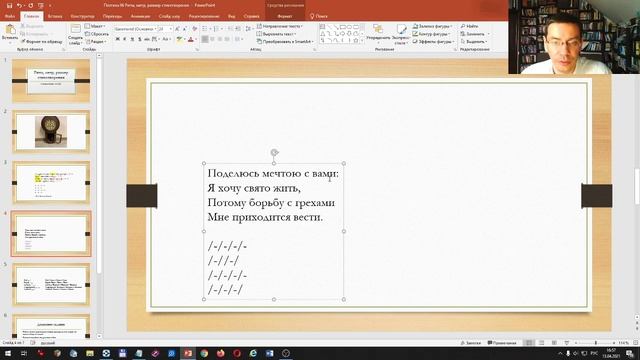640x360 pixels.
Task: Select slide 5 thumbnail in the slide panel
Action: click(51, 284)
